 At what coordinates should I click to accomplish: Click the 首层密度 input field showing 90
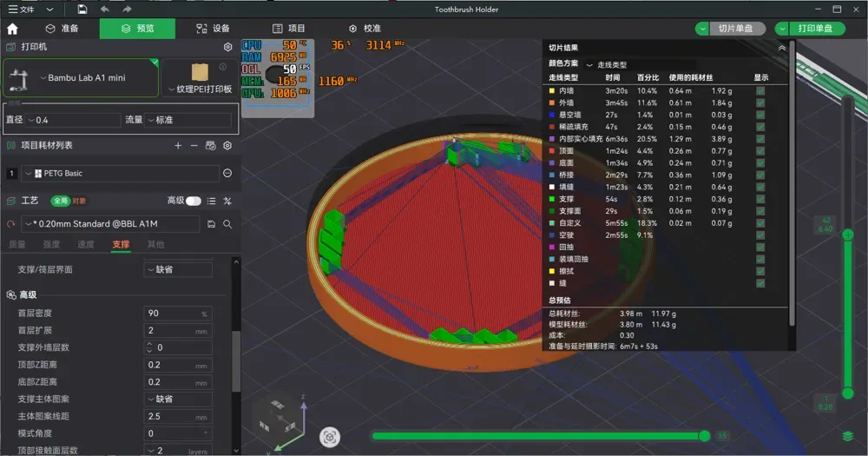point(178,313)
